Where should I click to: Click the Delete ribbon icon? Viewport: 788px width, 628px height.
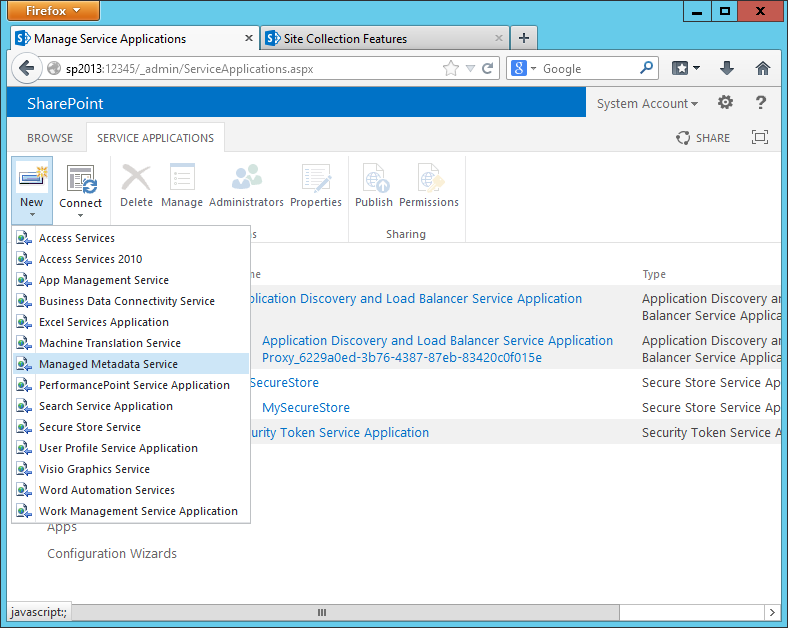(136, 177)
